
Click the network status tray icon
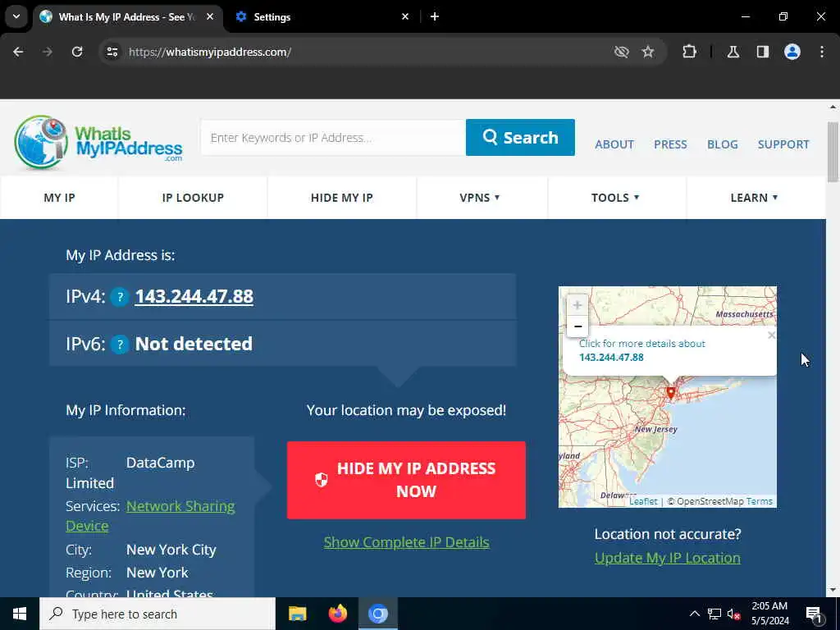[x=714, y=614]
